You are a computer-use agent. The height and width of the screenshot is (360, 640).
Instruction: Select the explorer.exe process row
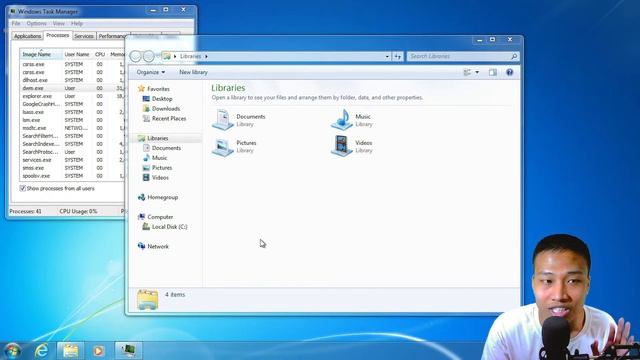click(x=72, y=96)
